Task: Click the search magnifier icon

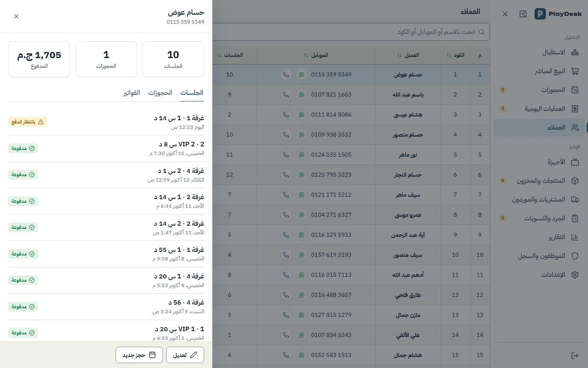Action: [x=481, y=32]
